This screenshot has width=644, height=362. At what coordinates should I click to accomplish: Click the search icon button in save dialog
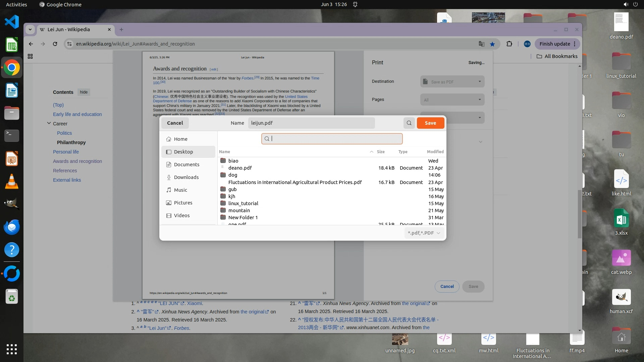point(409,123)
